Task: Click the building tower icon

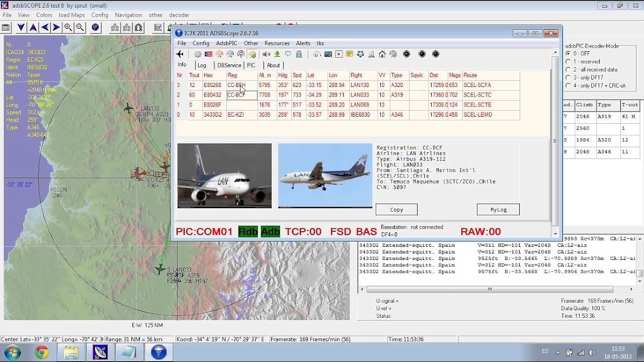Action: pos(371,54)
